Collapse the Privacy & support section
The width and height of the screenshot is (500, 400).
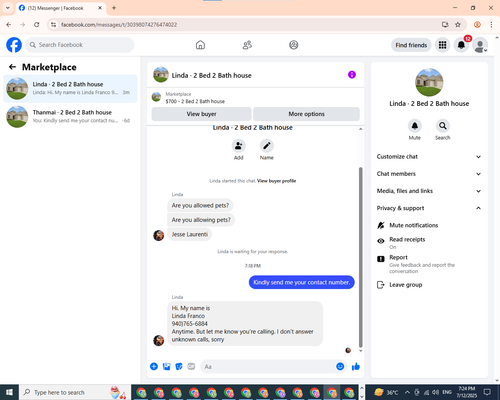[x=429, y=208]
